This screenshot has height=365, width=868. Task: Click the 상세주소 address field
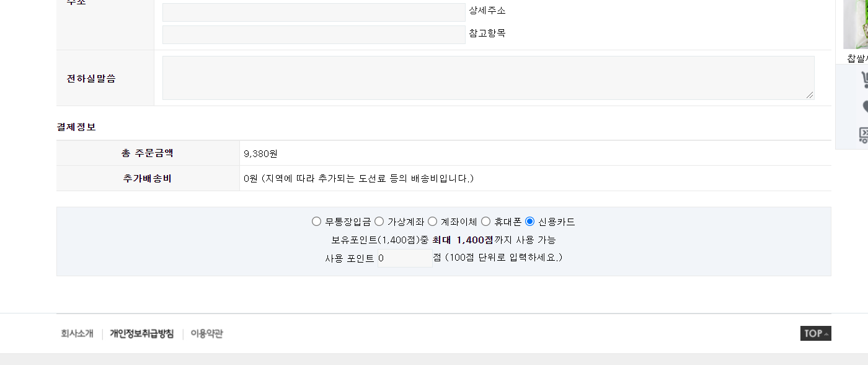click(x=314, y=12)
